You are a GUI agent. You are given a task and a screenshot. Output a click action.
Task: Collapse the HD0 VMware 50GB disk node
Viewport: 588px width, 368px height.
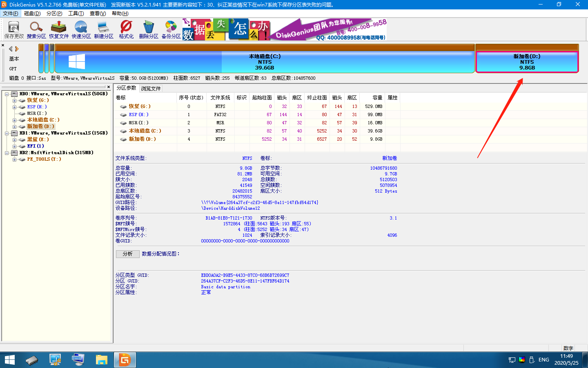(x=7, y=94)
